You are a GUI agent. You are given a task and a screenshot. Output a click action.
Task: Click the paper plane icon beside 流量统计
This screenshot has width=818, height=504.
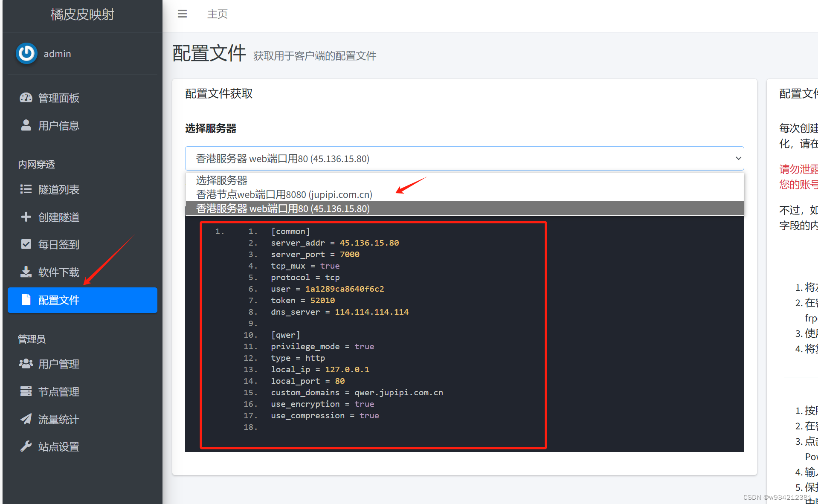[26, 419]
